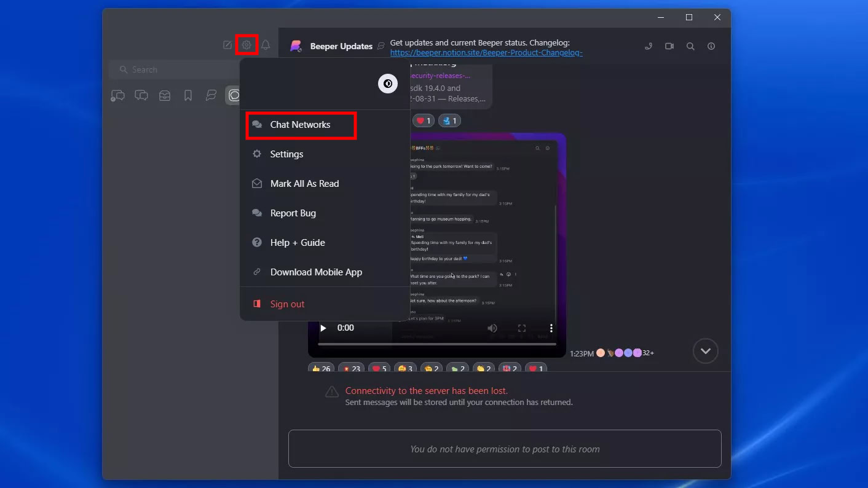Screen dimensions: 868x488
Task: Select Download Mobile App
Action: [325, 272]
